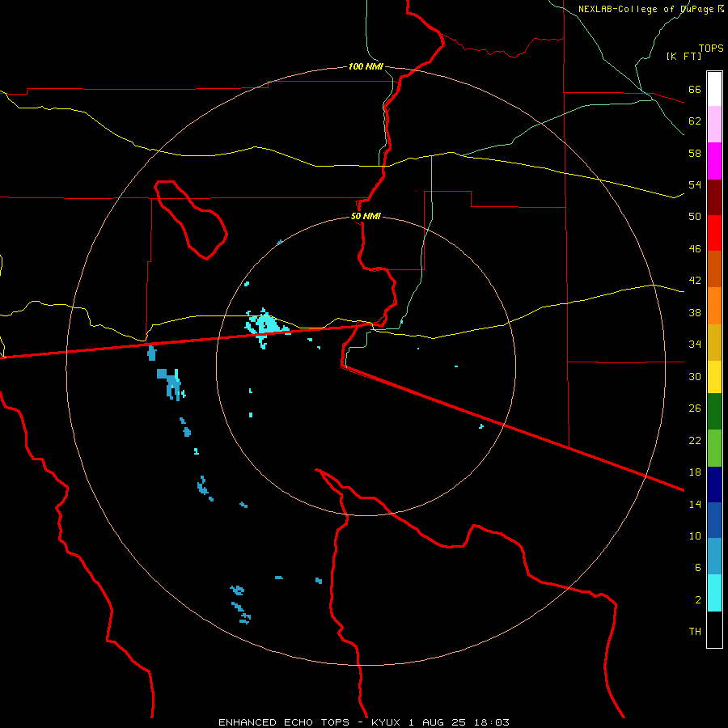Viewport: 728px width, 728px height.
Task: Select the light green legend swatch
Action: tap(714, 448)
